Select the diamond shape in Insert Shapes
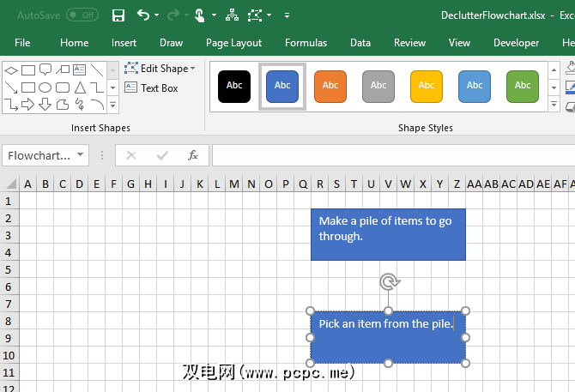 [x=10, y=70]
